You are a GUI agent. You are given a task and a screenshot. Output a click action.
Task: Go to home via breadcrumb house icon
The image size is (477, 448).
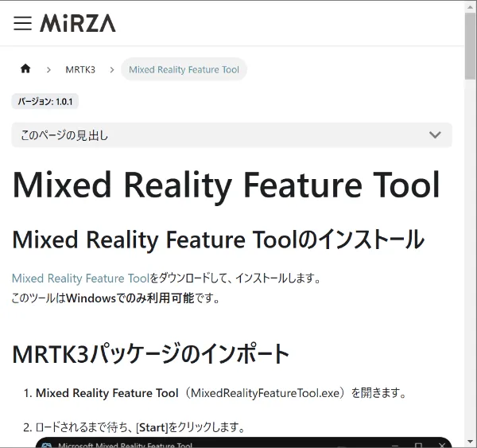[x=25, y=69]
